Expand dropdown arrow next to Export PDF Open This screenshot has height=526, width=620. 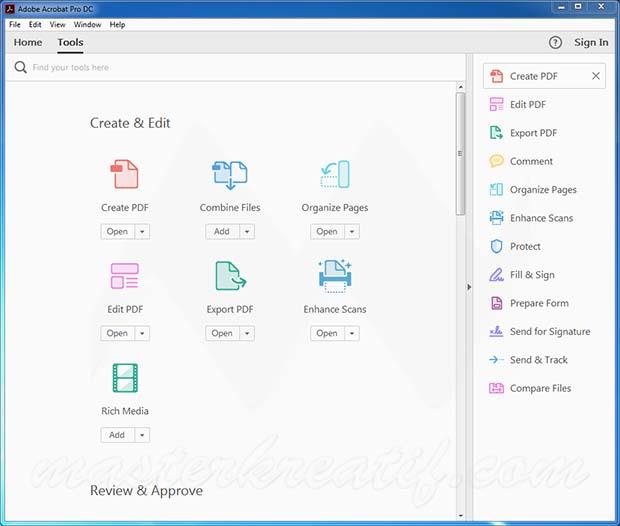[x=247, y=333]
